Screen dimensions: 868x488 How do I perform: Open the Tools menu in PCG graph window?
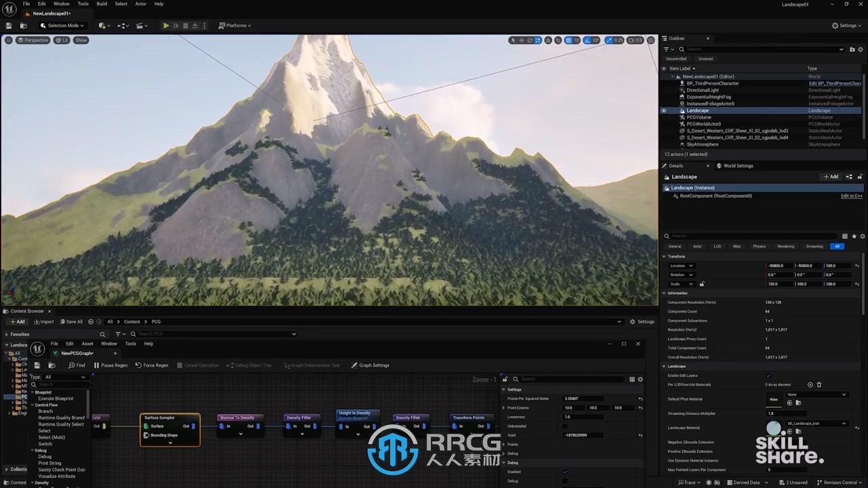[x=130, y=344]
